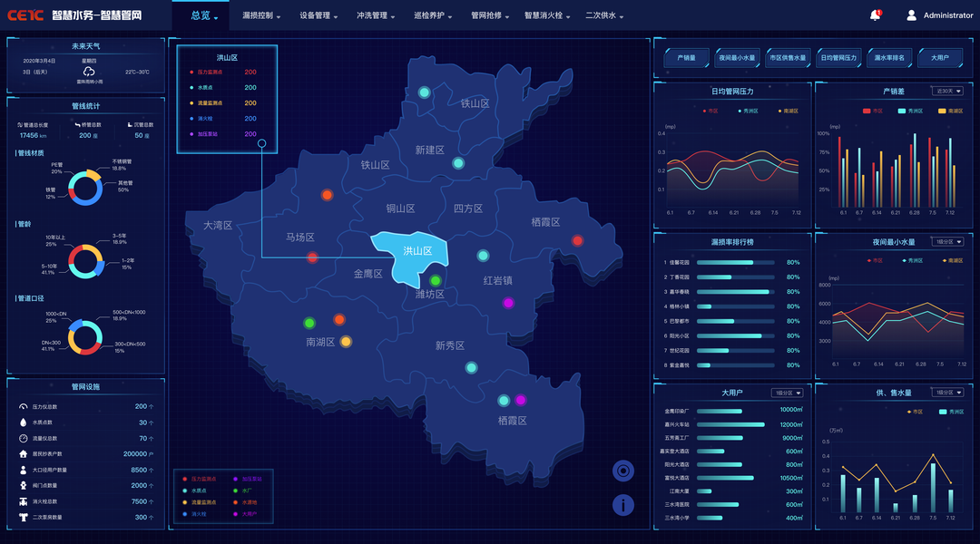
Task: Expand the 冲洗管理 menu
Action: (376, 15)
